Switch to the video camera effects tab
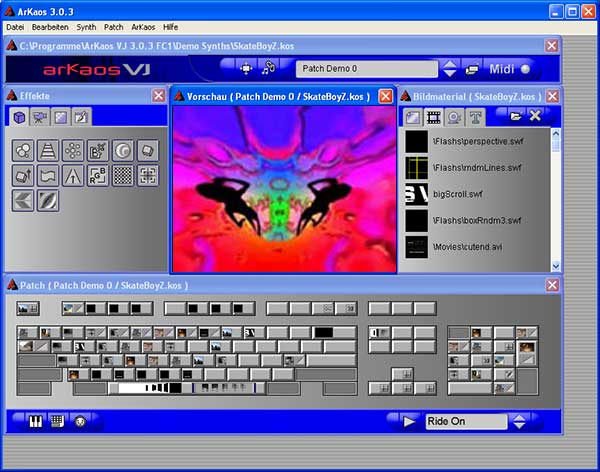600x472 pixels. pos(40,117)
